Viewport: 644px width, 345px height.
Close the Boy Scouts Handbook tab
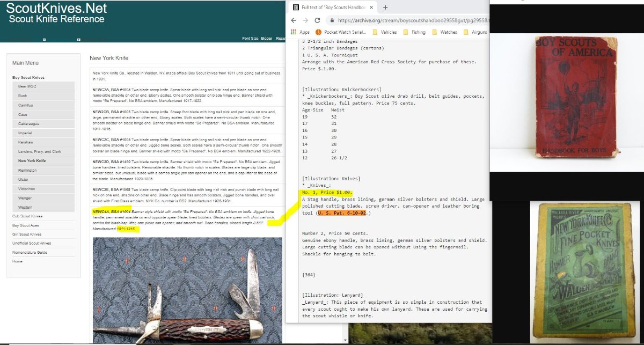pos(372,8)
